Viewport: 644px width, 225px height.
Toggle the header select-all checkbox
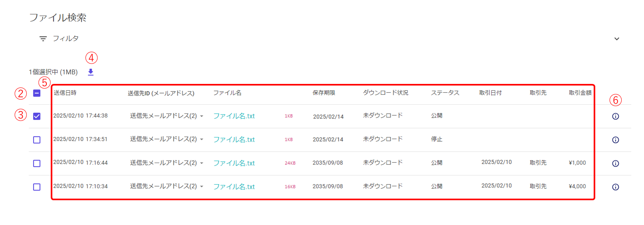pyautogui.click(x=37, y=93)
